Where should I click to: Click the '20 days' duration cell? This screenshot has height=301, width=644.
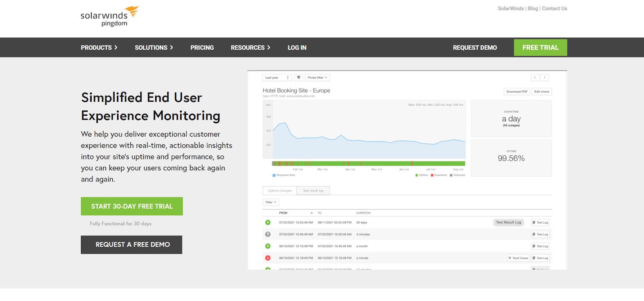click(x=362, y=223)
